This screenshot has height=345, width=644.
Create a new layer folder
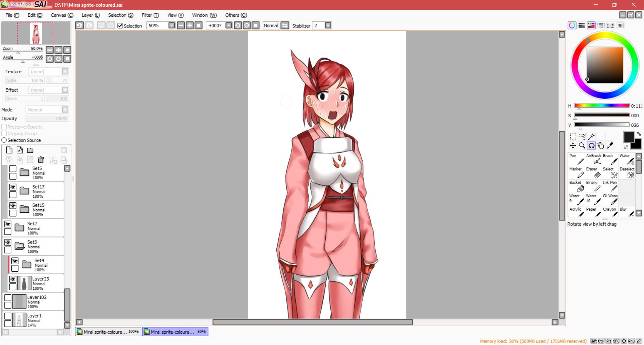(30, 150)
